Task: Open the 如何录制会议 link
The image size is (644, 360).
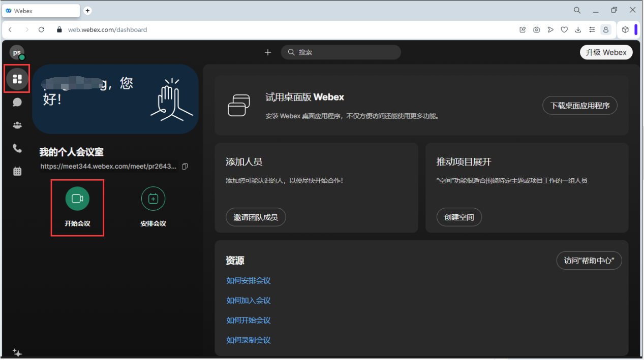Action: (x=249, y=340)
